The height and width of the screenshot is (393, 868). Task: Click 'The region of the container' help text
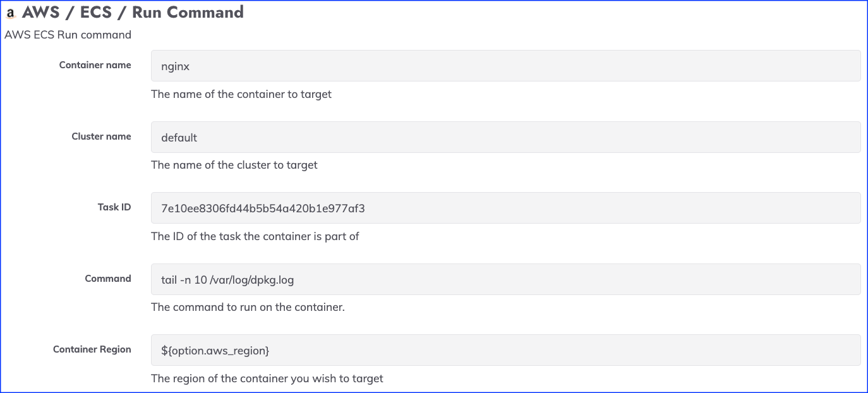tap(267, 378)
